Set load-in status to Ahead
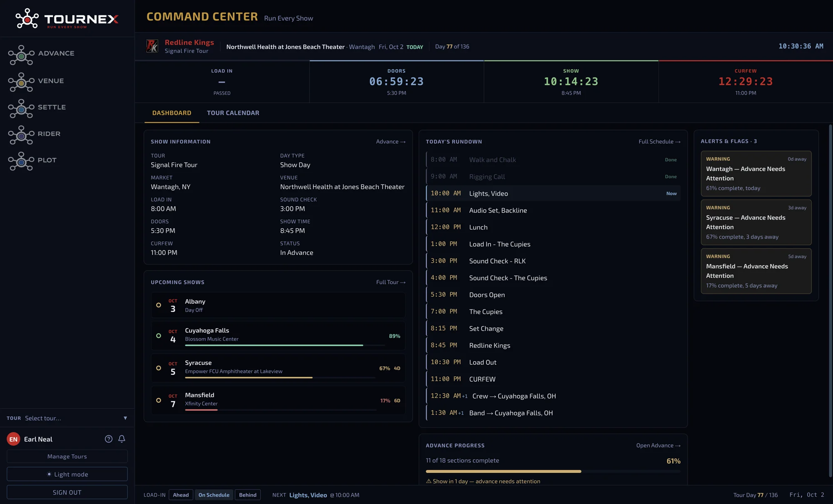The width and height of the screenshot is (833, 504). pos(181,495)
